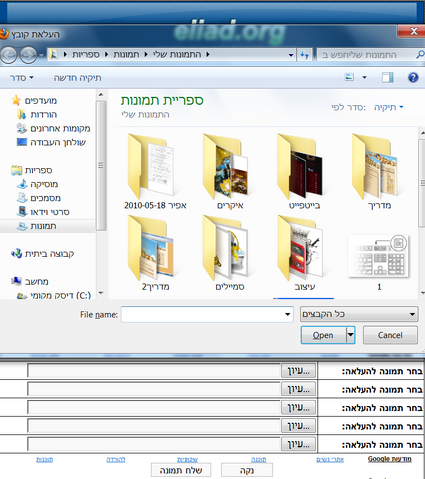
Task: Select קבוצה ביתית homegroup
Action: (x=42, y=254)
